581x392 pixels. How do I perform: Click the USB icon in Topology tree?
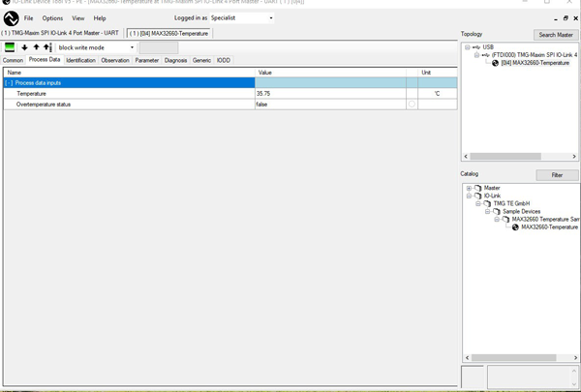476,47
